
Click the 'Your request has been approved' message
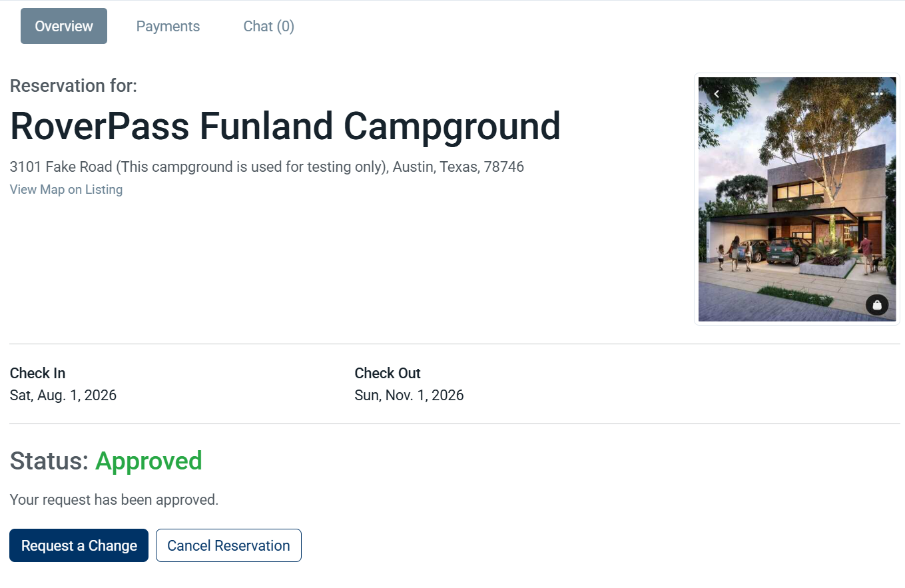(114, 499)
